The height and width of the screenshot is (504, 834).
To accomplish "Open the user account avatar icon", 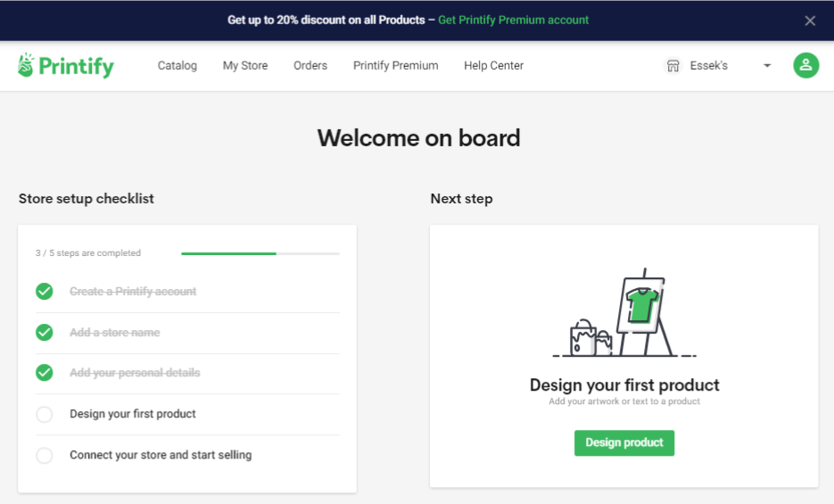I will click(x=805, y=65).
